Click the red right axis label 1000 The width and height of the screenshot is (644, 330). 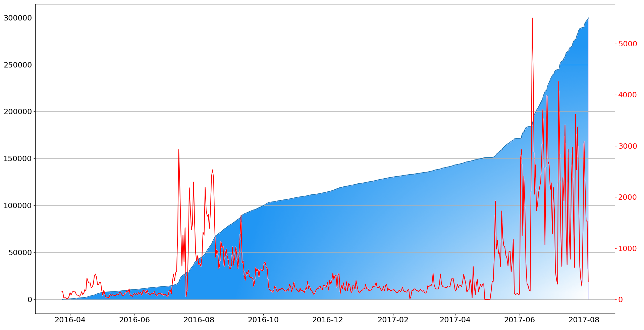click(627, 249)
